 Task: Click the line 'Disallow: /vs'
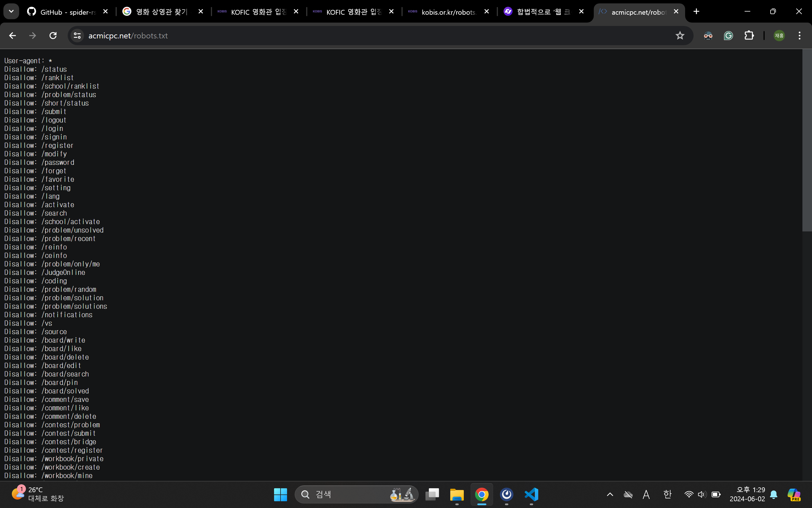point(28,323)
